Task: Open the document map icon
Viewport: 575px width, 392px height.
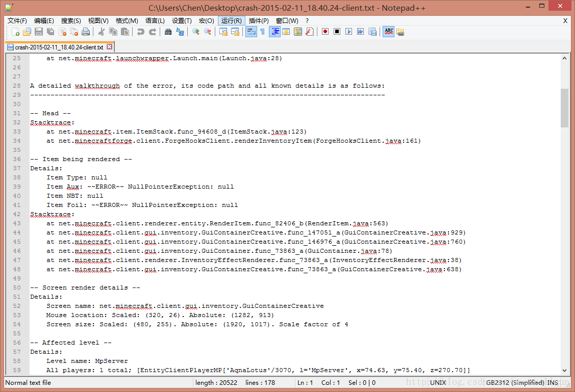Action: click(298, 32)
